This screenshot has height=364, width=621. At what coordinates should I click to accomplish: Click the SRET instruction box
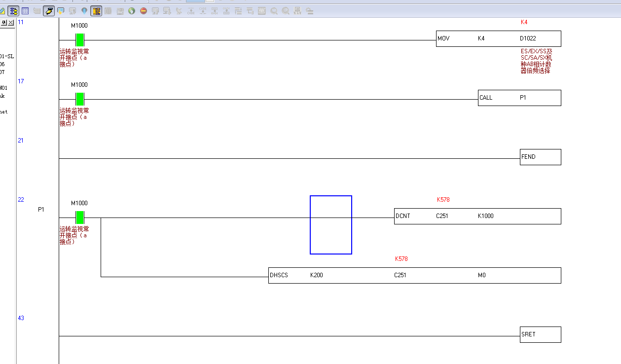pos(540,334)
